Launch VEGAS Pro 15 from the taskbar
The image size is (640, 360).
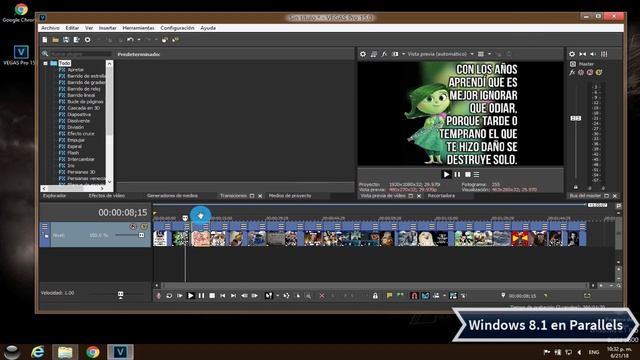coord(120,352)
